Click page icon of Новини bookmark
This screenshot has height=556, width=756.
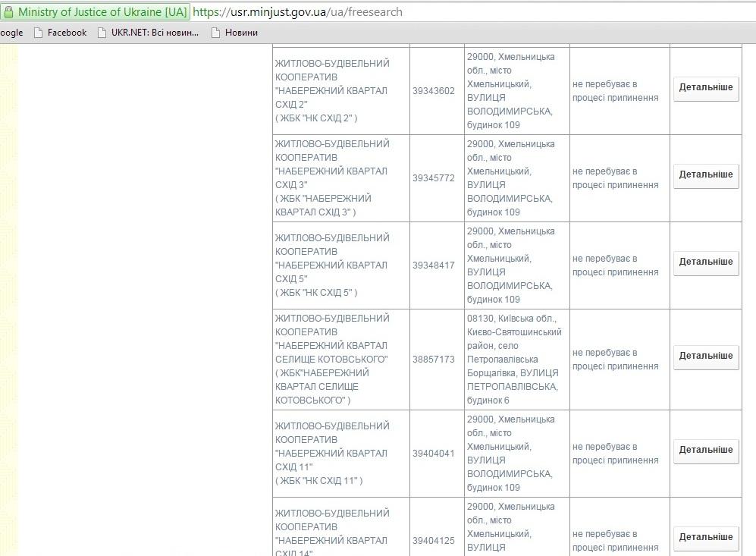click(215, 33)
